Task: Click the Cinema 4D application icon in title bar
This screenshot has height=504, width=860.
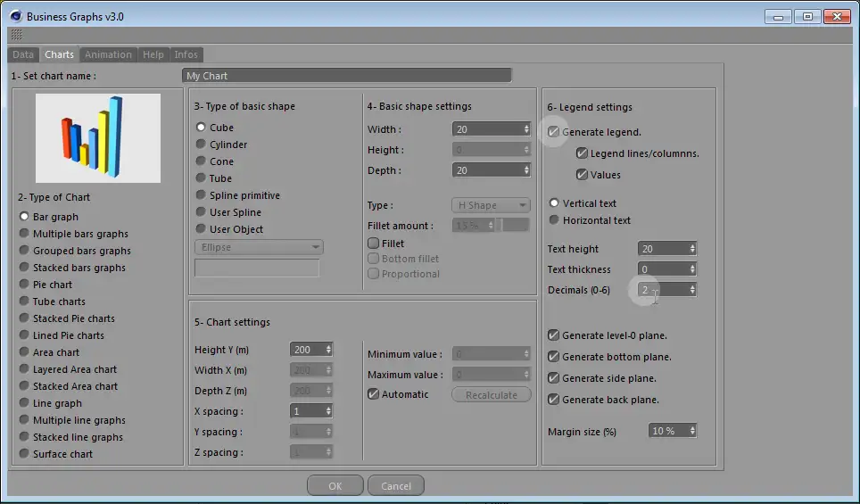Action: 15,16
